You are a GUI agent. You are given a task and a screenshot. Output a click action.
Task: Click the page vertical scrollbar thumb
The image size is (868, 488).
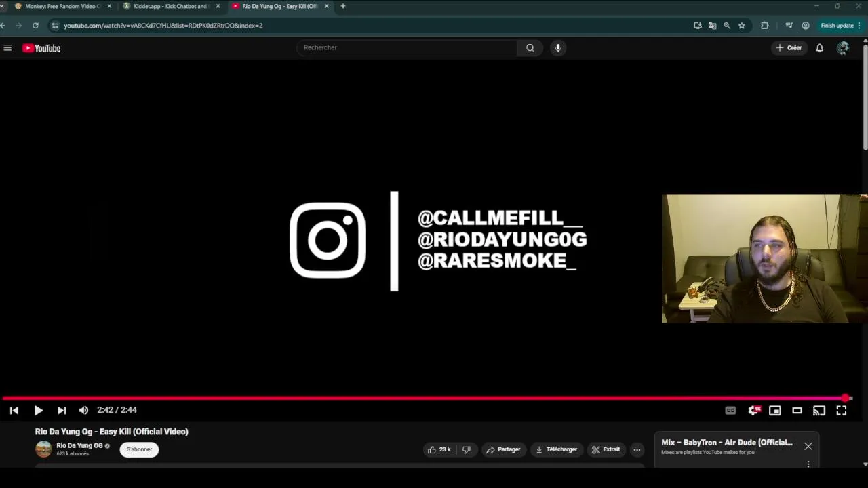pyautogui.click(x=865, y=96)
